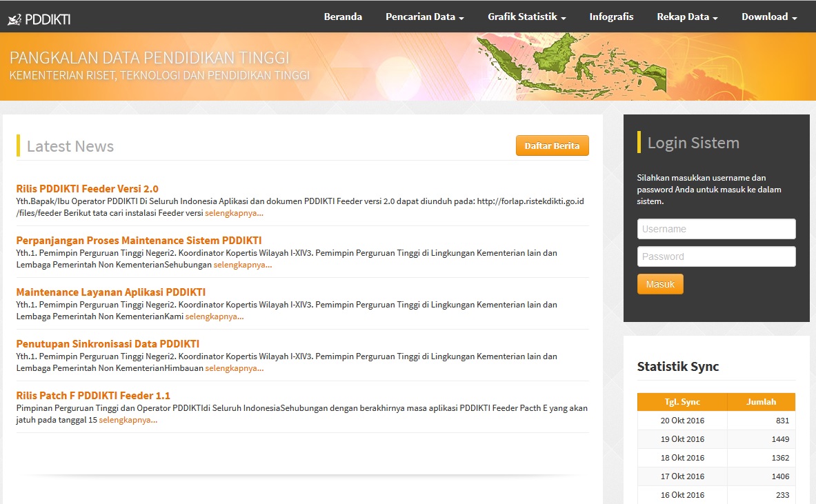816x504 pixels.
Task: Click the Jumlah column header
Action: coord(762,401)
